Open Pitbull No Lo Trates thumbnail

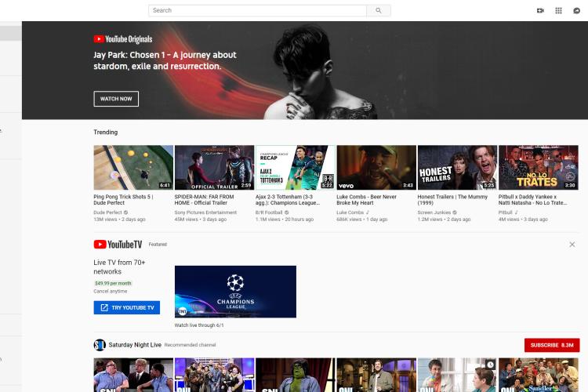coord(539,167)
